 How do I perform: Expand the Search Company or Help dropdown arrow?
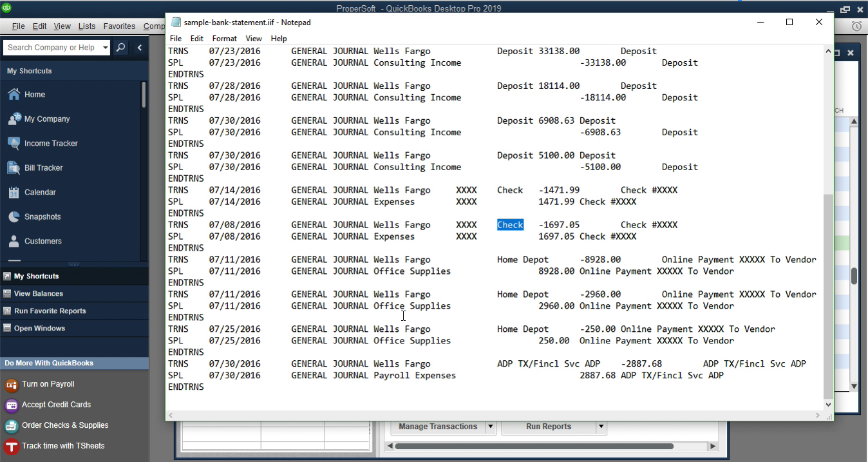coord(106,48)
